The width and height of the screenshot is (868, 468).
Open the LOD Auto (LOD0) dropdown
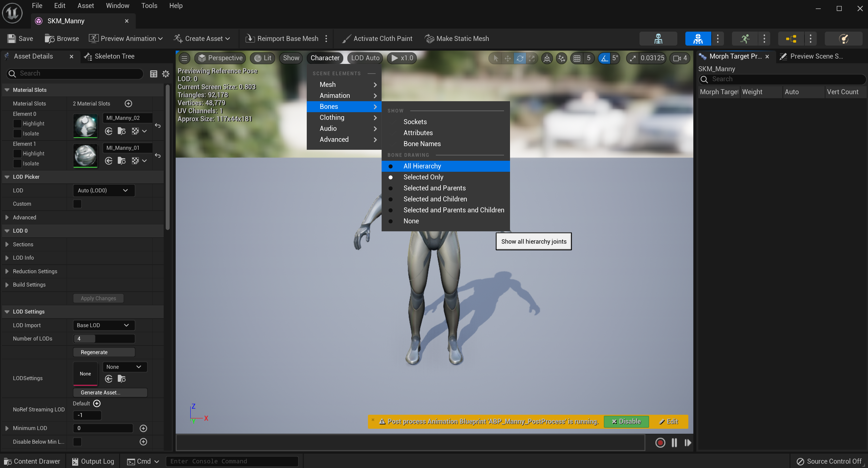[x=104, y=190]
